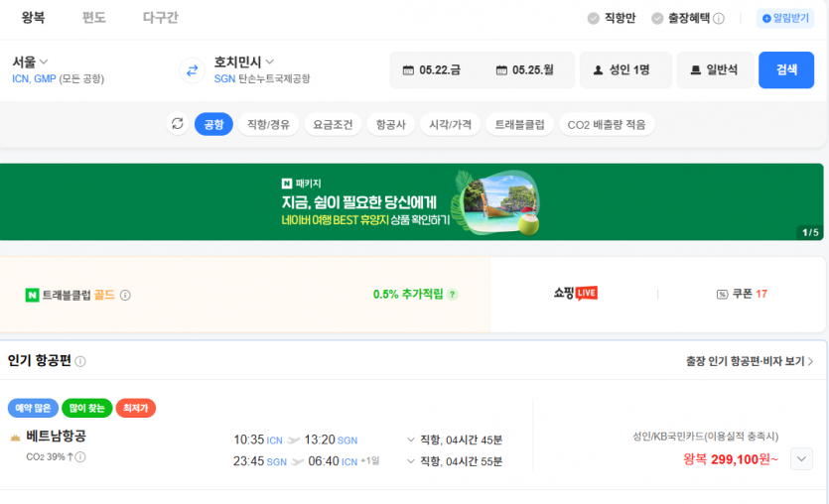Toggle the 출장혜택 checkbox
The width and height of the screenshot is (829, 504).
tap(657, 19)
